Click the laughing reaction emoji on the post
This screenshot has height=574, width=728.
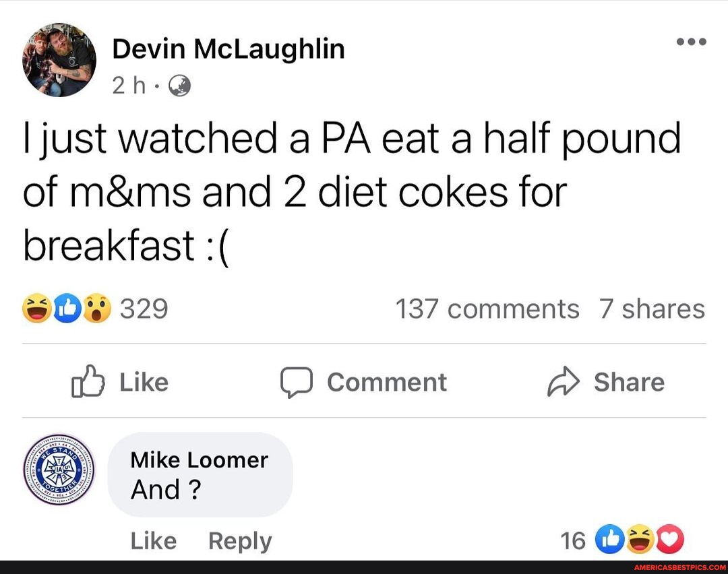[37, 309]
